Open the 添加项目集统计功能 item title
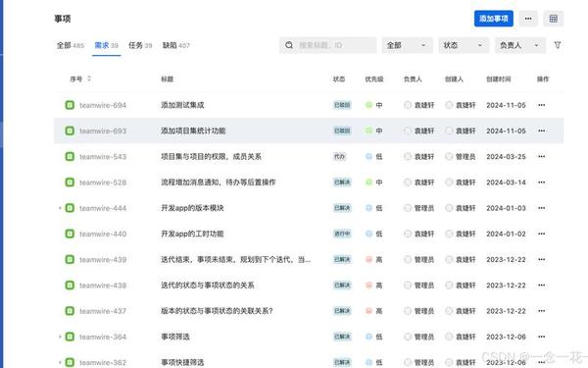Image resolution: width=588 pixels, height=368 pixels. click(x=193, y=131)
